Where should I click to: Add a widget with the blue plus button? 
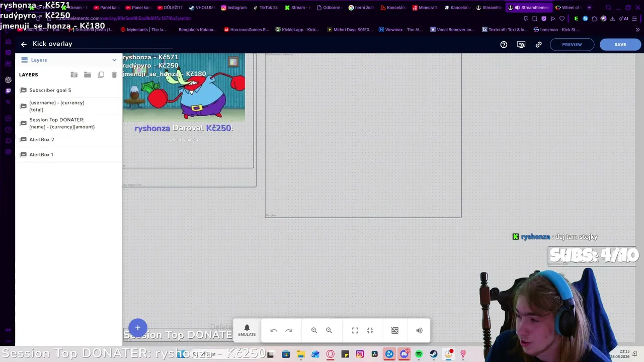pos(137,328)
